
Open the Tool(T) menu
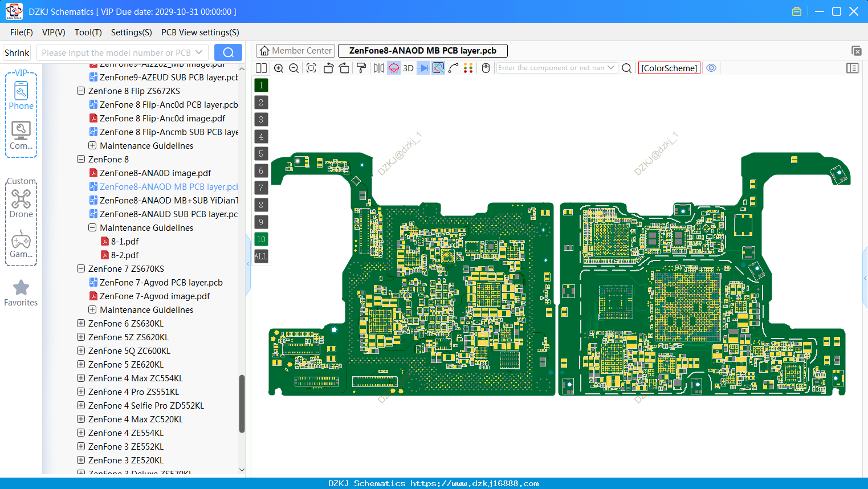tap(88, 32)
